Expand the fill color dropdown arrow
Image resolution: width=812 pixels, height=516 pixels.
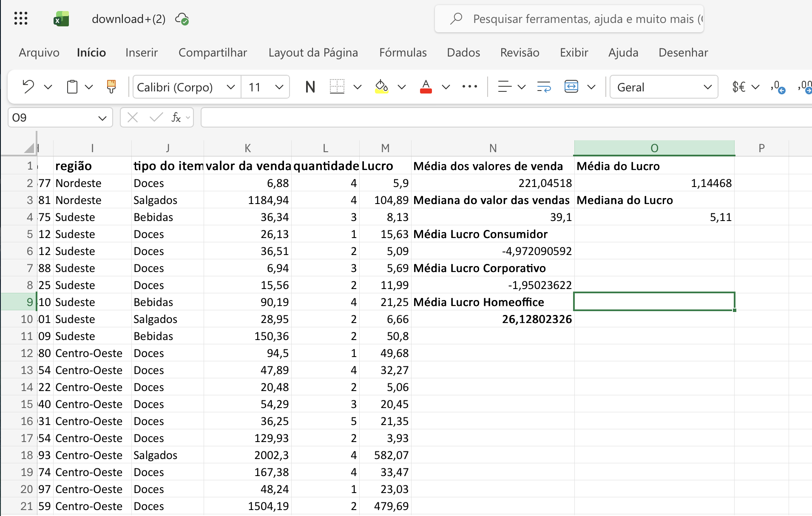[x=402, y=87]
